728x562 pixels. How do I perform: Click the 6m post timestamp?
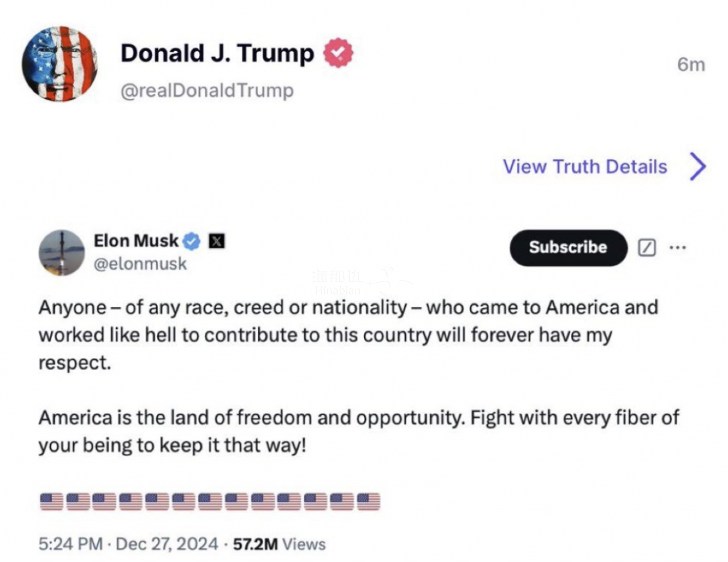[691, 65]
